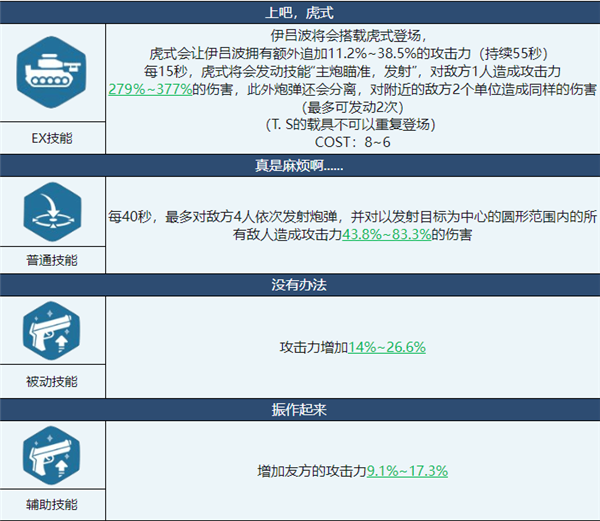Click the area attack icon above 普通技能
Image resolution: width=600 pixels, height=521 pixels.
coord(52,212)
